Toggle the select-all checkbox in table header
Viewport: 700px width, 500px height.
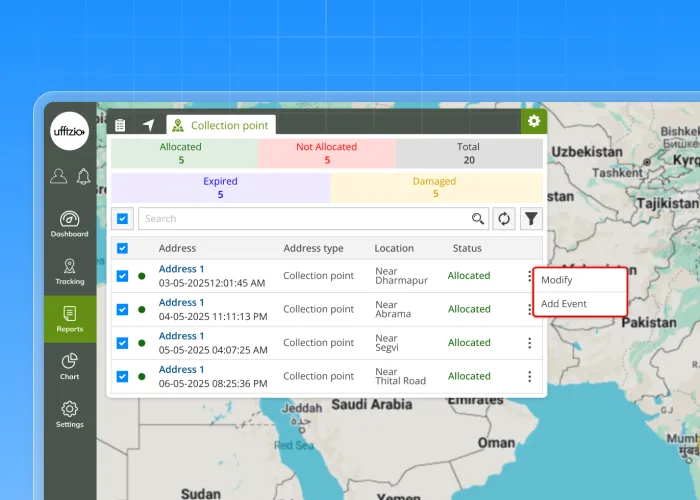(123, 248)
